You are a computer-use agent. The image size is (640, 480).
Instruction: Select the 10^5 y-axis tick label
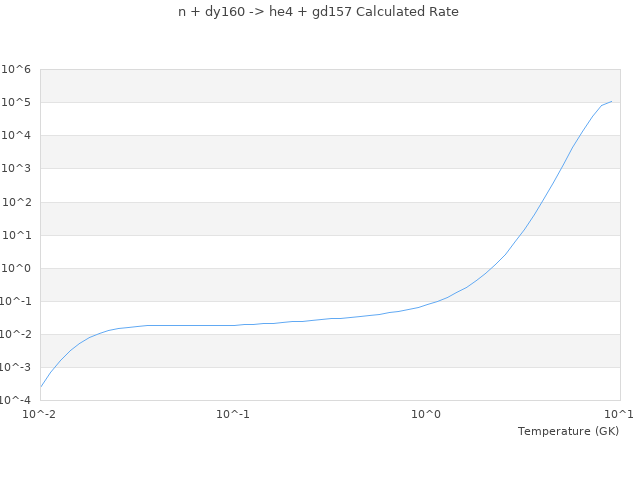pos(16,102)
